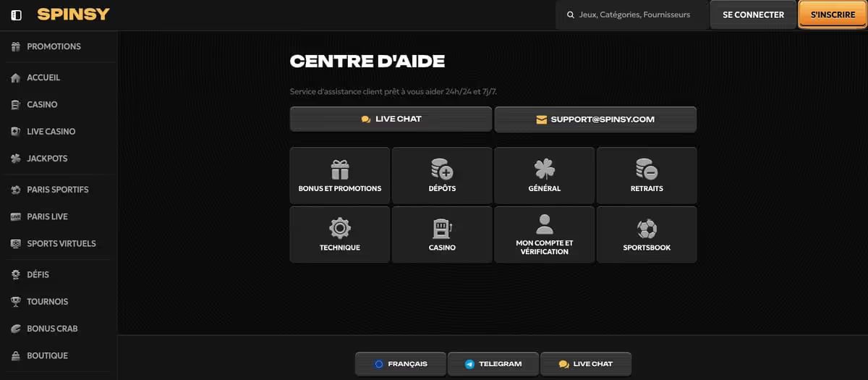Open the Mon Compte et Vérification category

pos(544,235)
